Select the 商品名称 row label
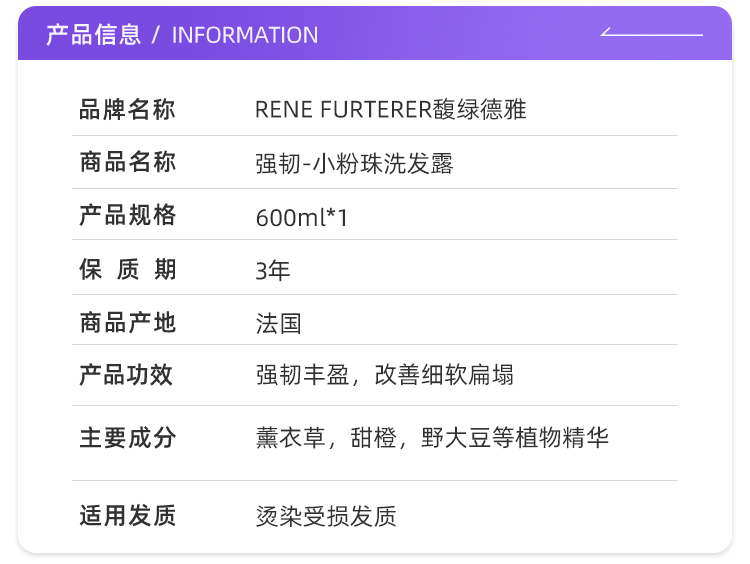This screenshot has height=564, width=750. pyautogui.click(x=127, y=163)
